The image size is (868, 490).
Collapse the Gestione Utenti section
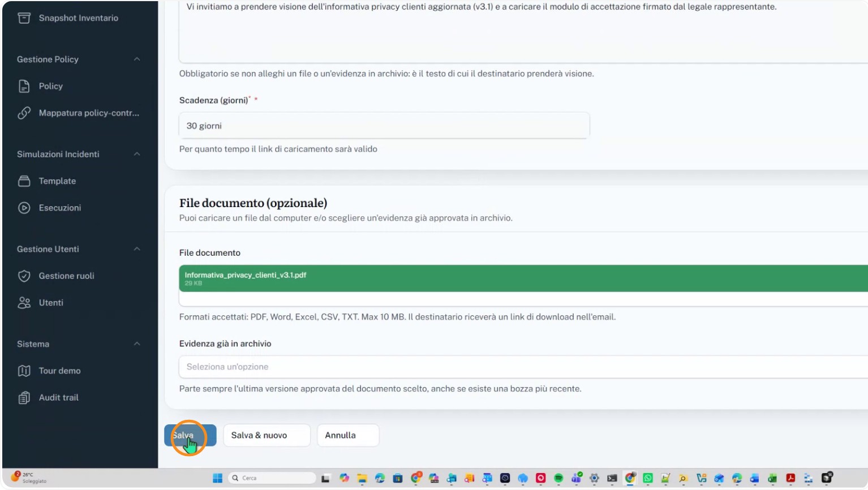click(137, 249)
